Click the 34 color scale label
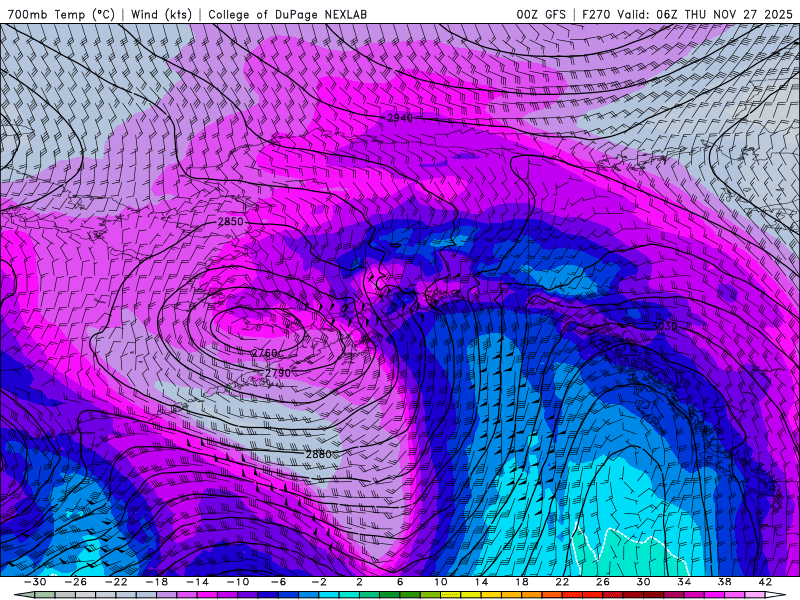This screenshot has height=600, width=800. point(684,582)
